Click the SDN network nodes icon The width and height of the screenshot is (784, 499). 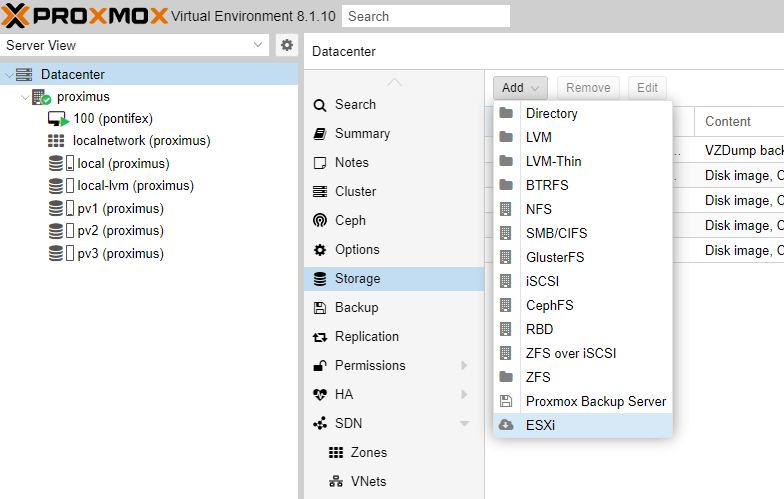320,424
